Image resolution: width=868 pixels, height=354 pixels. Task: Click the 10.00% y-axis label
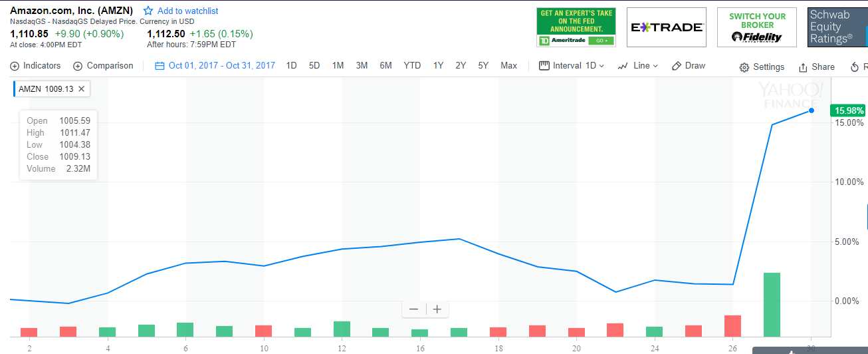click(849, 182)
